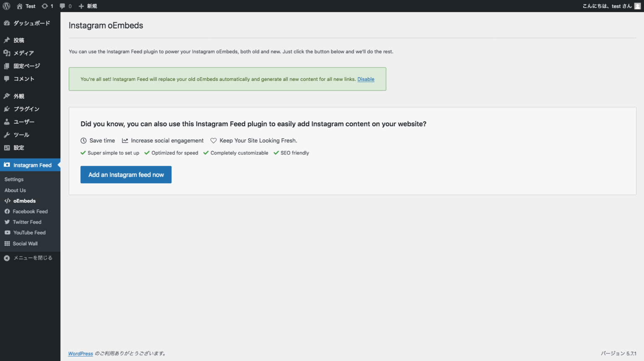This screenshot has height=361, width=644.
Task: Collapse the menu with メニューを閉じる
Action: tap(32, 258)
